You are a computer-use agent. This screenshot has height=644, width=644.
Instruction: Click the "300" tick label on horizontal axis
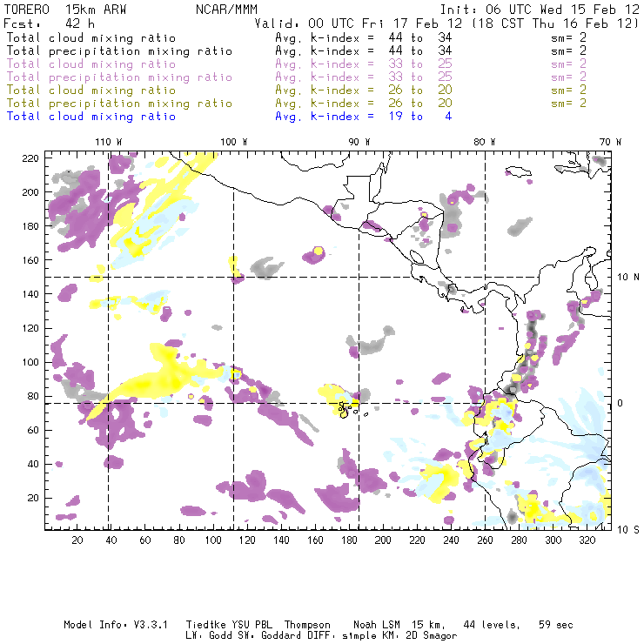(x=553, y=540)
